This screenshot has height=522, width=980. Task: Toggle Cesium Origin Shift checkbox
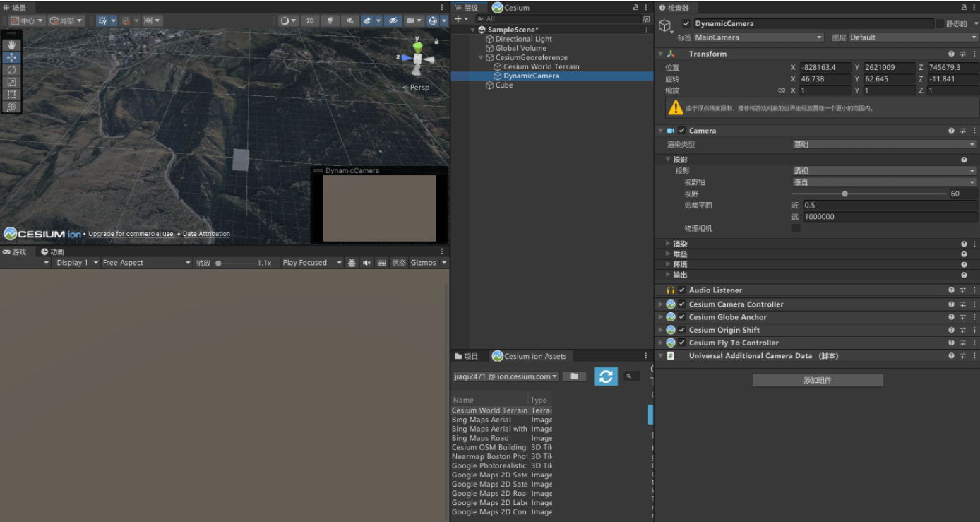pos(681,330)
